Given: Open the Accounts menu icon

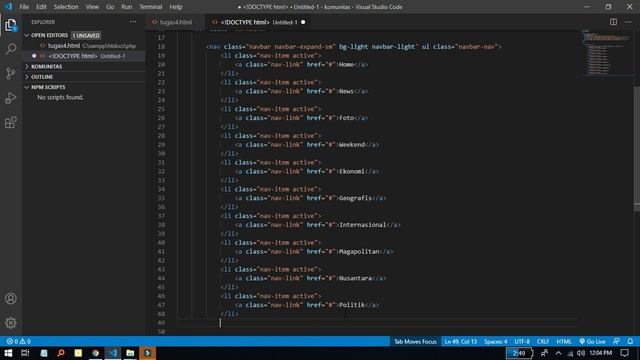Looking at the screenshot, I should point(11,299).
